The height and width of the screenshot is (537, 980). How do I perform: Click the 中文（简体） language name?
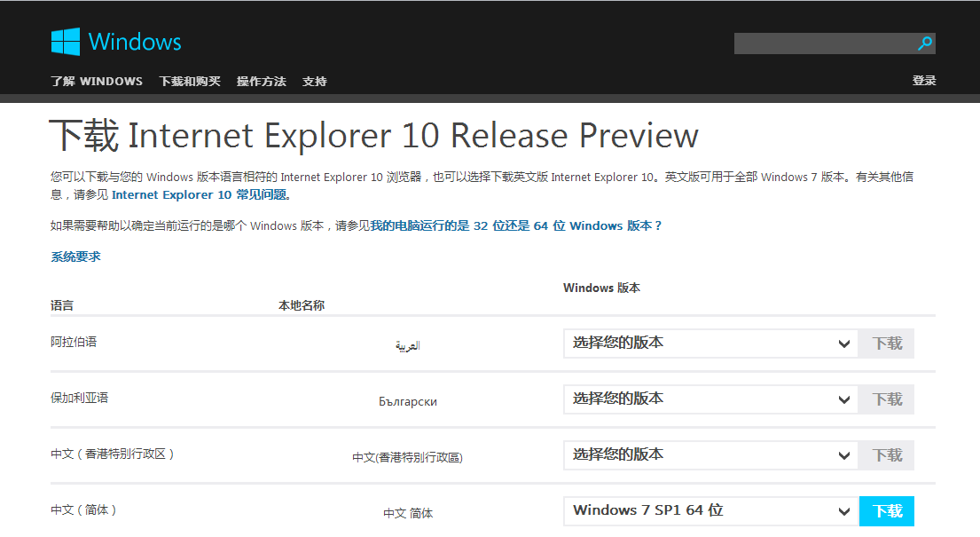(x=83, y=509)
